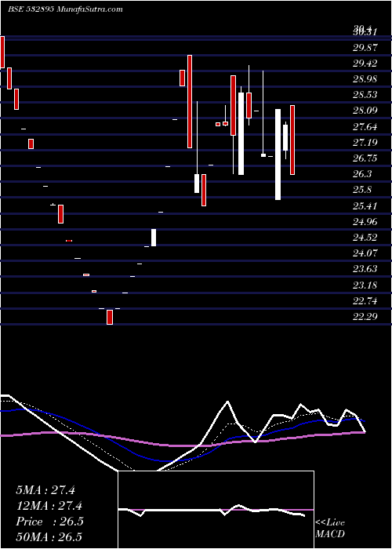Screen dimensions: 392x549
Task: Click the small white candle near 24.52
Action: 154,238
